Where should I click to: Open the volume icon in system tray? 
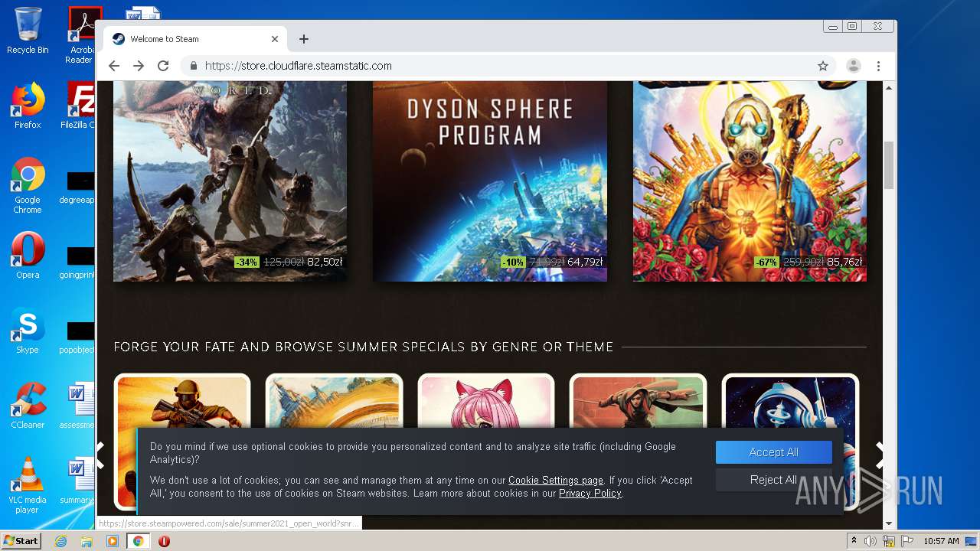pyautogui.click(x=870, y=541)
